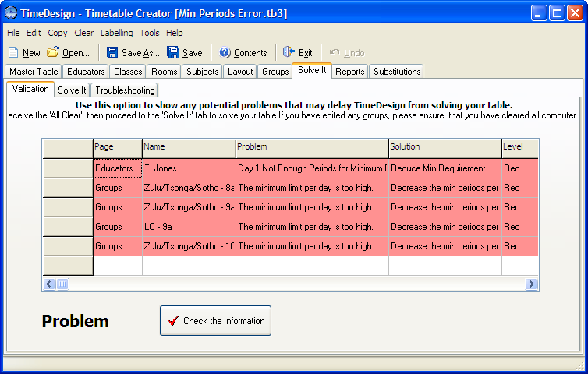Click the Red level cell in the T. Jones row
Viewport: 588px width, 374px height.
click(x=520, y=168)
